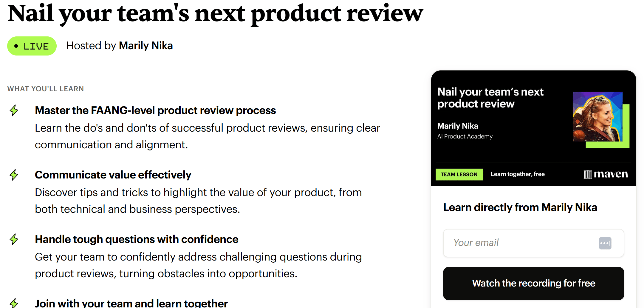Click the green TEAM LESSON tag

[x=459, y=175]
